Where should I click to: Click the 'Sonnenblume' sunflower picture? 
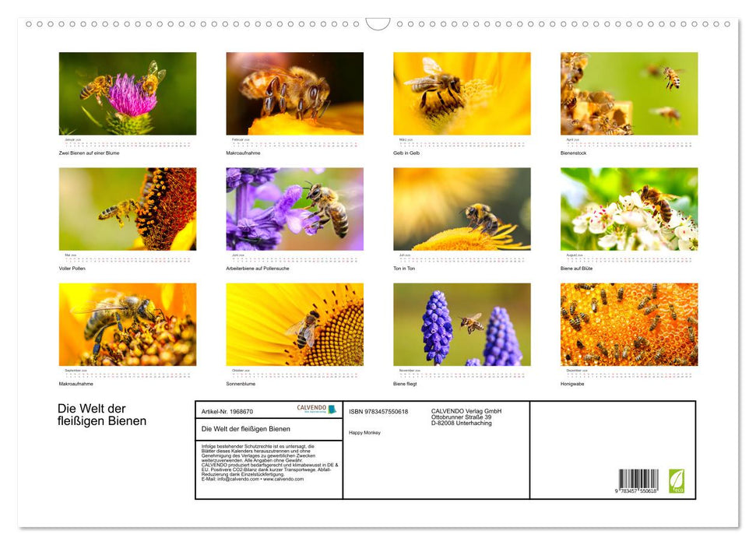(x=294, y=325)
